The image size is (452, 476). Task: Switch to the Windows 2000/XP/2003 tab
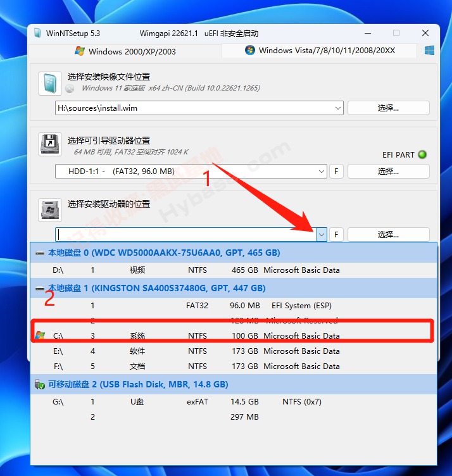[x=125, y=51]
